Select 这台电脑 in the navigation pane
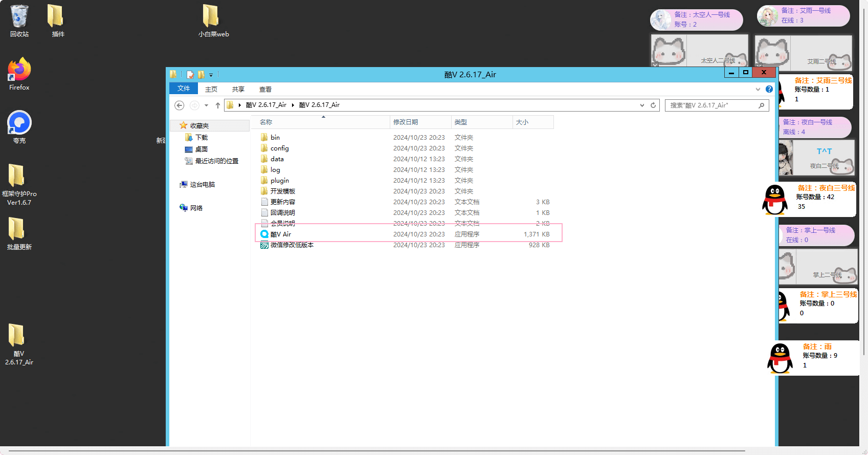 202,184
